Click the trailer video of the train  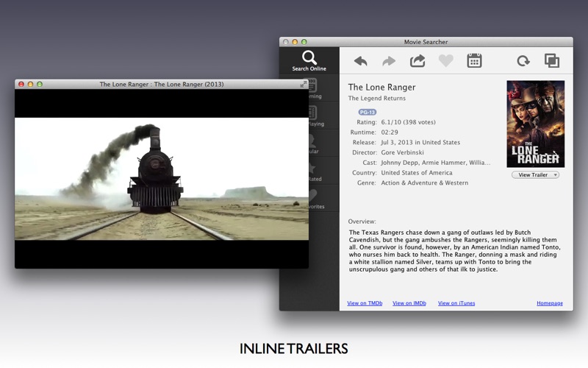(162, 179)
